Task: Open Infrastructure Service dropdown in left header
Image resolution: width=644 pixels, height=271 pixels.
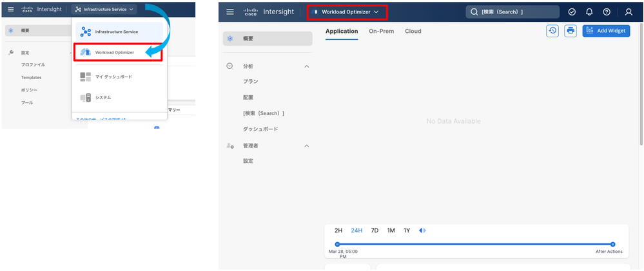Action: [104, 9]
